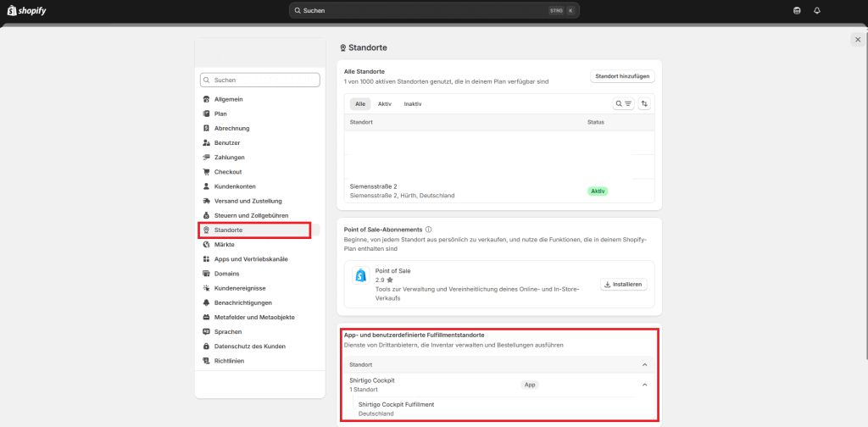The width and height of the screenshot is (868, 427).
Task: Click the search and filter icon button
Action: [x=623, y=103]
